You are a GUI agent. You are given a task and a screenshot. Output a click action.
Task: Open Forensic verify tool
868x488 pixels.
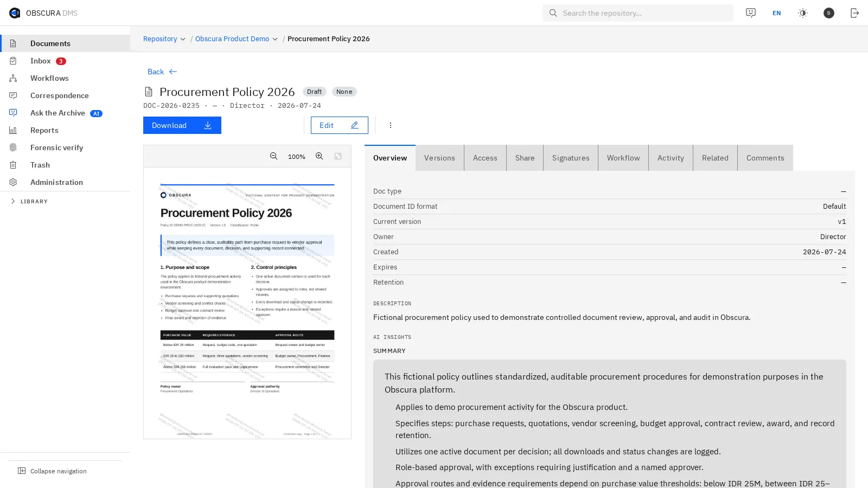click(x=65, y=147)
